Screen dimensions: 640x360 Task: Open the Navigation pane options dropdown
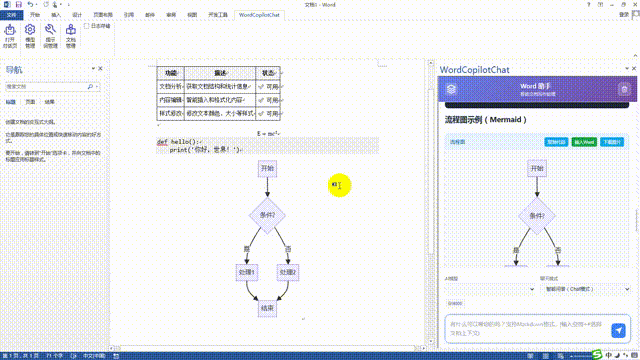point(93,69)
